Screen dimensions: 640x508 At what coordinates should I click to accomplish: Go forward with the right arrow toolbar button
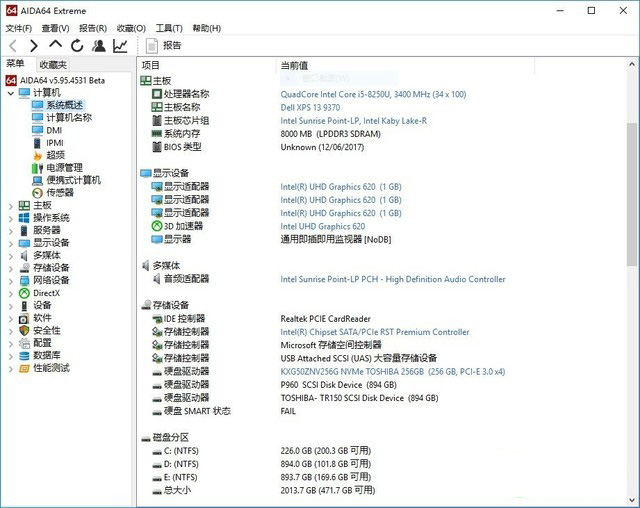tap(34, 46)
